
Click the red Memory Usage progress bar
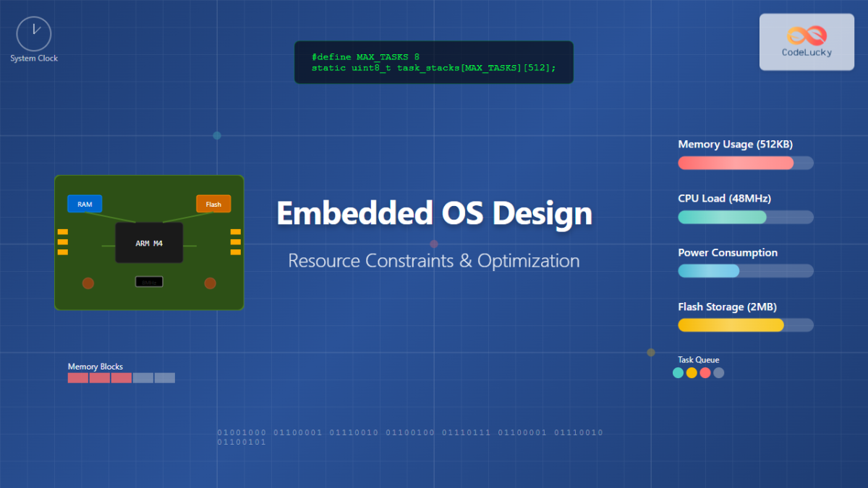746,163
